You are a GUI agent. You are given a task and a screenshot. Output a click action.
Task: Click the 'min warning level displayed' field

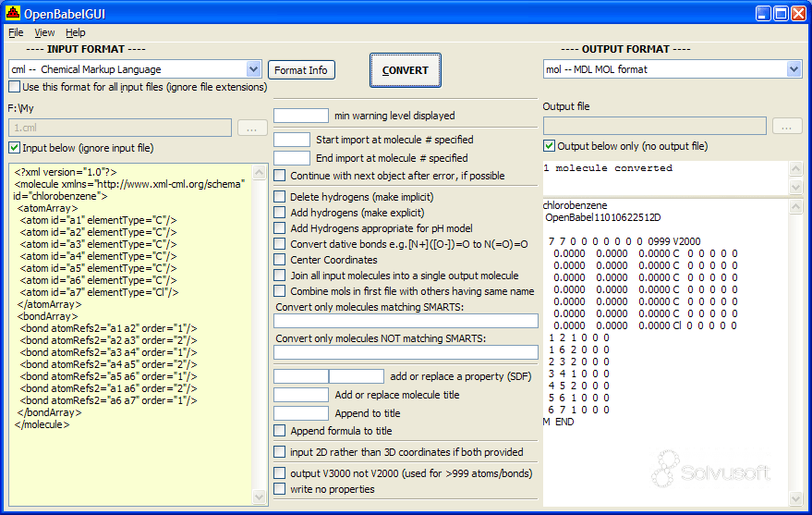pyautogui.click(x=301, y=115)
